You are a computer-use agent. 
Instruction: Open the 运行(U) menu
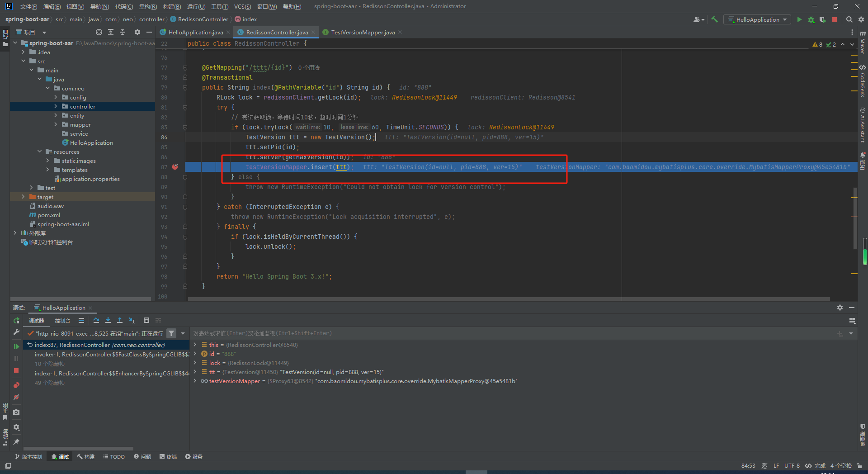tap(196, 6)
